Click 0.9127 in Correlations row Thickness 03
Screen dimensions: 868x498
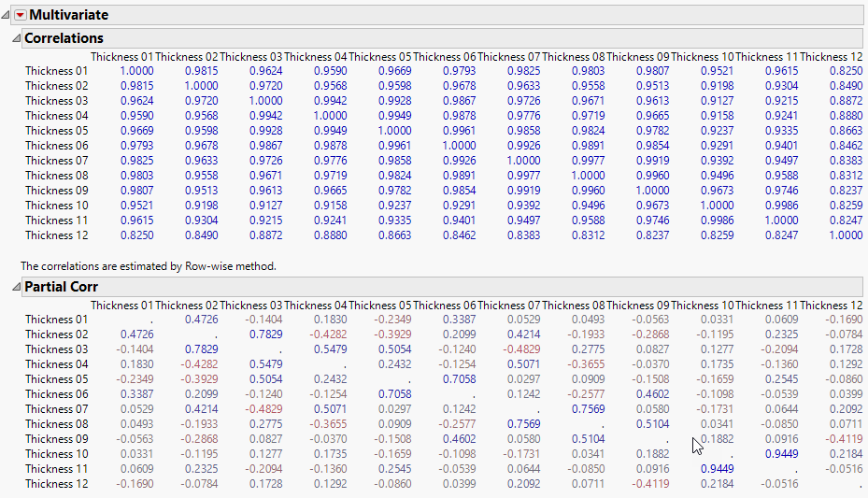(717, 101)
